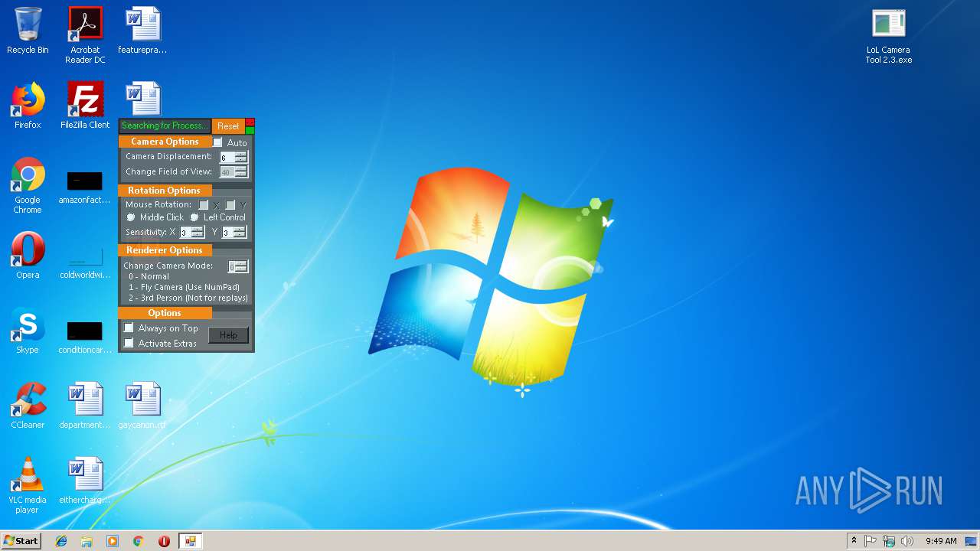Launch Opera from the taskbar

pos(164,541)
